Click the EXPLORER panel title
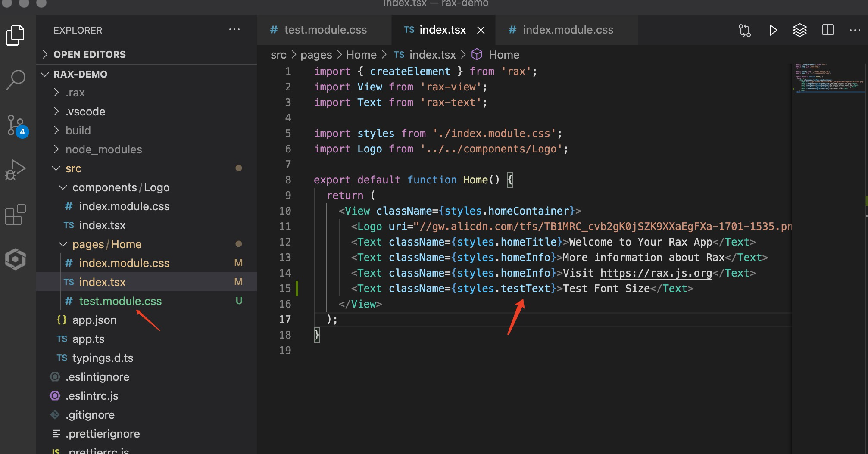Image resolution: width=868 pixels, height=454 pixels. (78, 30)
